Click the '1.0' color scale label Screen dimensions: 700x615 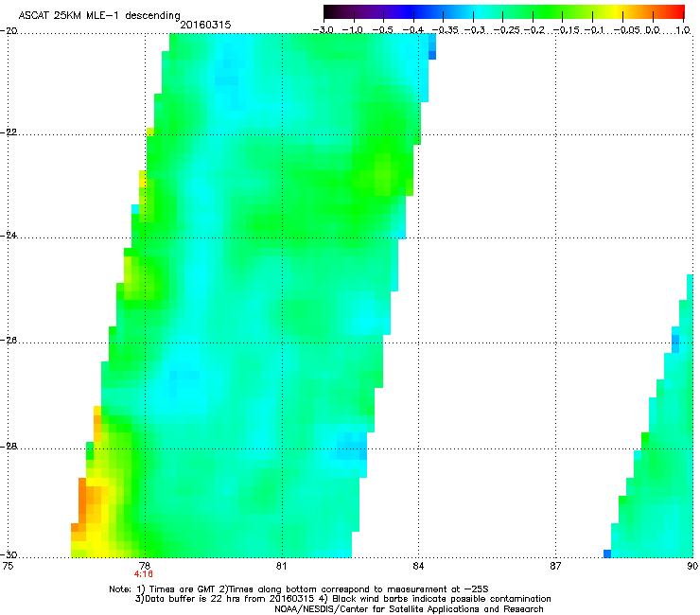683,30
